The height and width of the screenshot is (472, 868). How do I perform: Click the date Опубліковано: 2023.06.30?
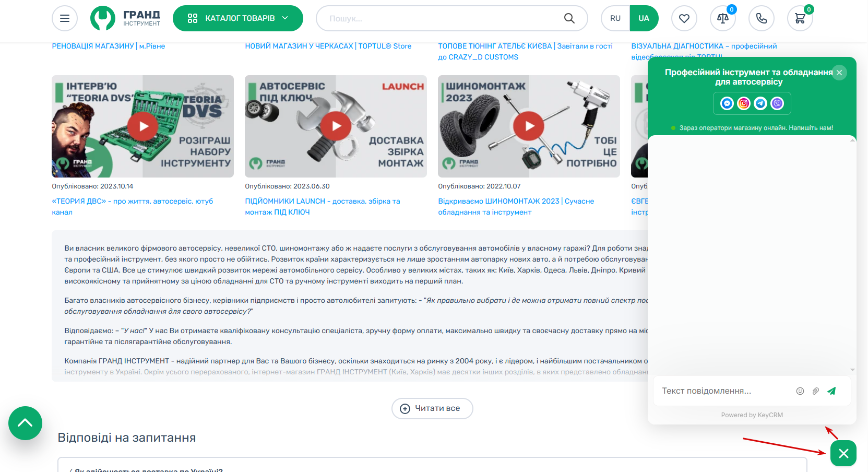(288, 186)
